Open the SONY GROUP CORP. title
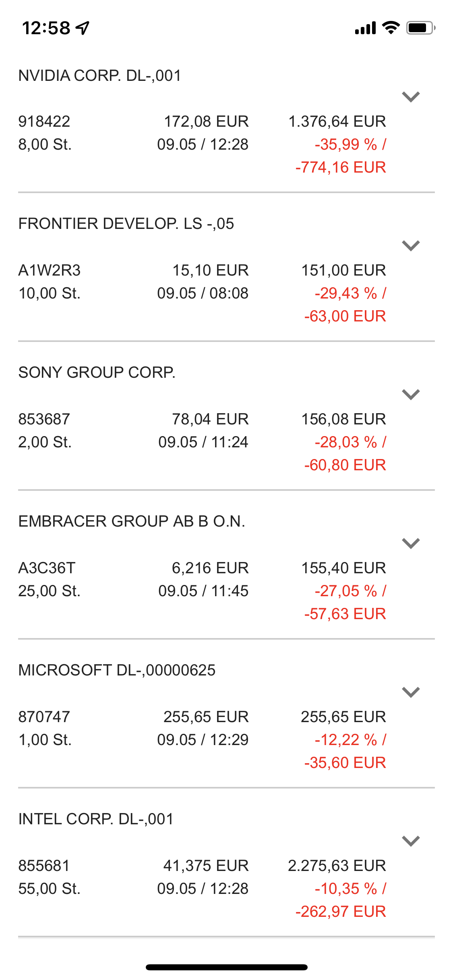The image size is (453, 980). coord(97,373)
